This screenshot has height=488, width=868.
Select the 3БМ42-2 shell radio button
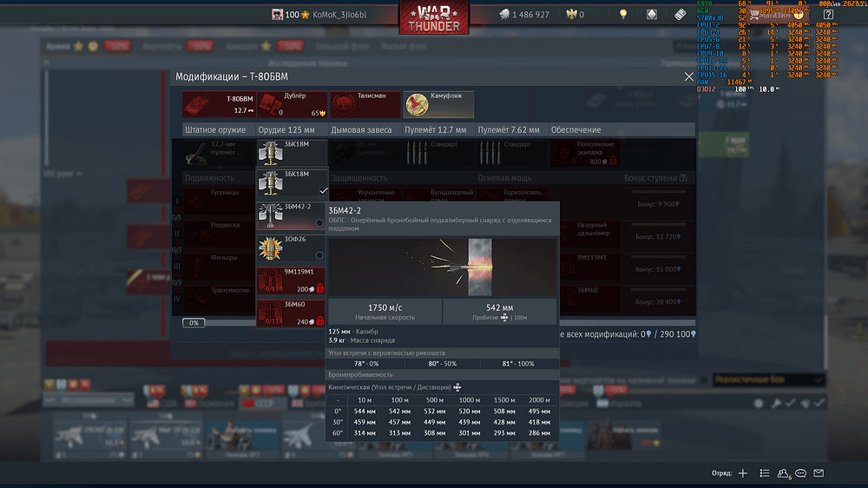tap(319, 222)
